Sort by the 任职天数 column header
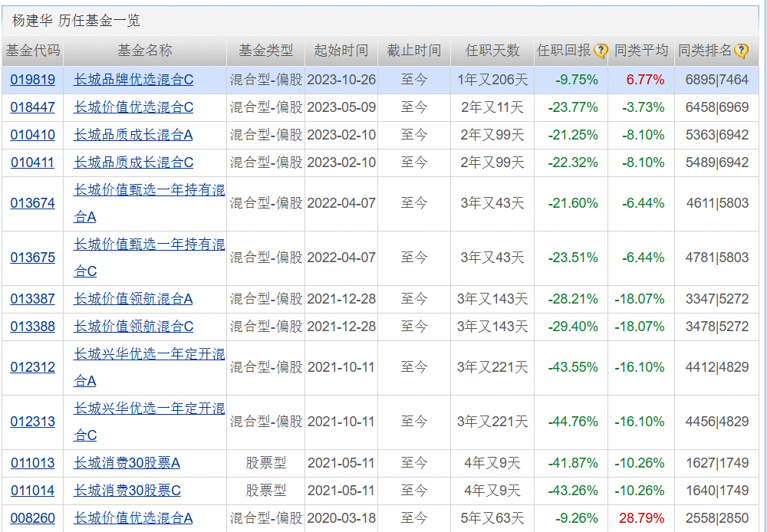 492,50
